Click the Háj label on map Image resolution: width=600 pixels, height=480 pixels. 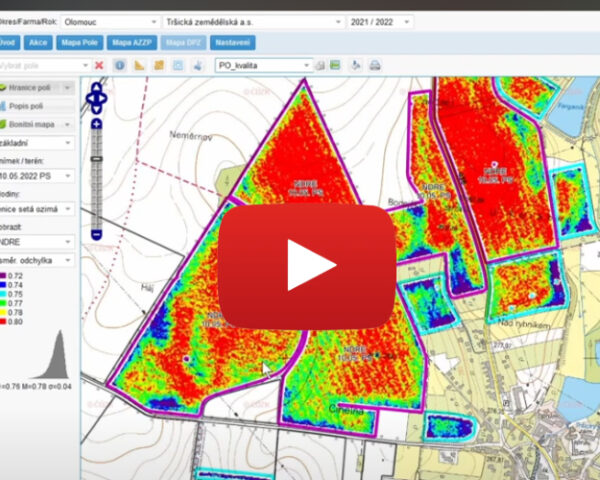tap(147, 287)
